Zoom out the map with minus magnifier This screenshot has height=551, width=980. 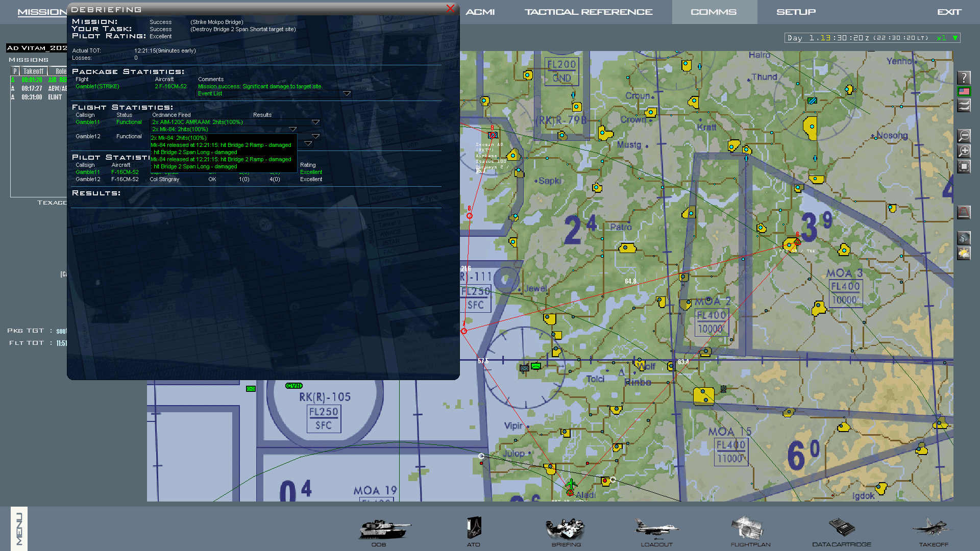[964, 136]
